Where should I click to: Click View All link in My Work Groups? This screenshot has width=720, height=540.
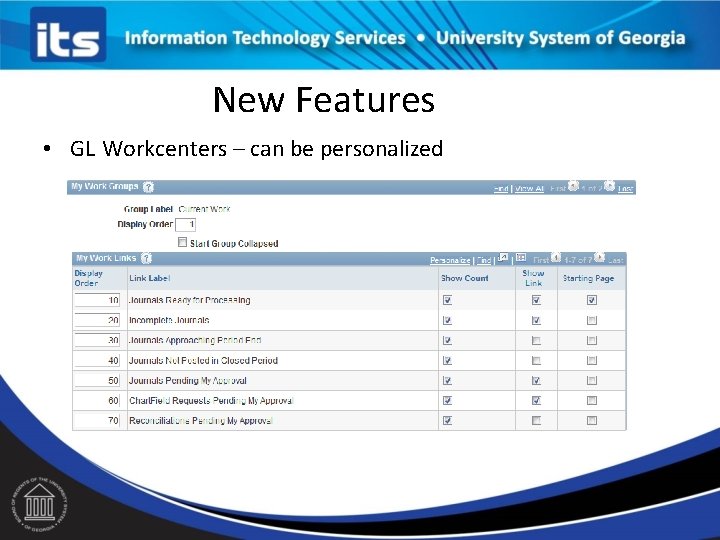click(x=529, y=189)
